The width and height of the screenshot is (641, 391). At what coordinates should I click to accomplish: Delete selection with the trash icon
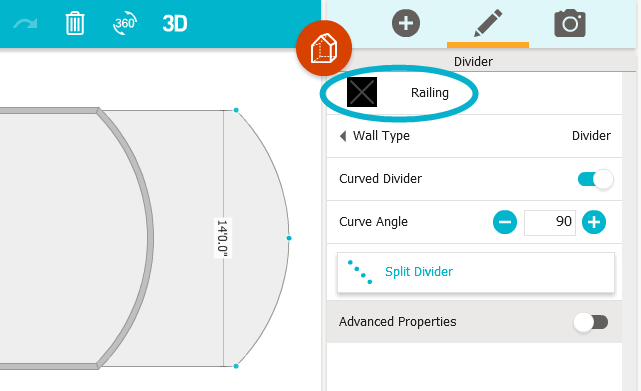point(75,23)
